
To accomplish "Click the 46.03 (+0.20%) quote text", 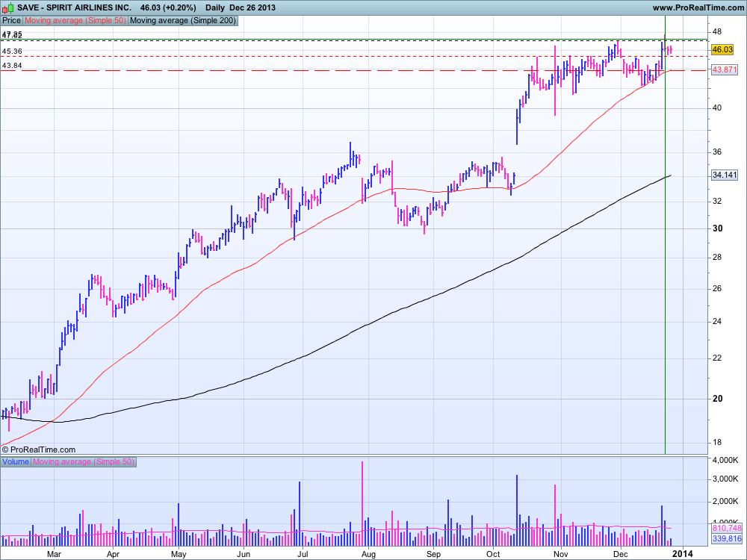I will pyautogui.click(x=168, y=7).
